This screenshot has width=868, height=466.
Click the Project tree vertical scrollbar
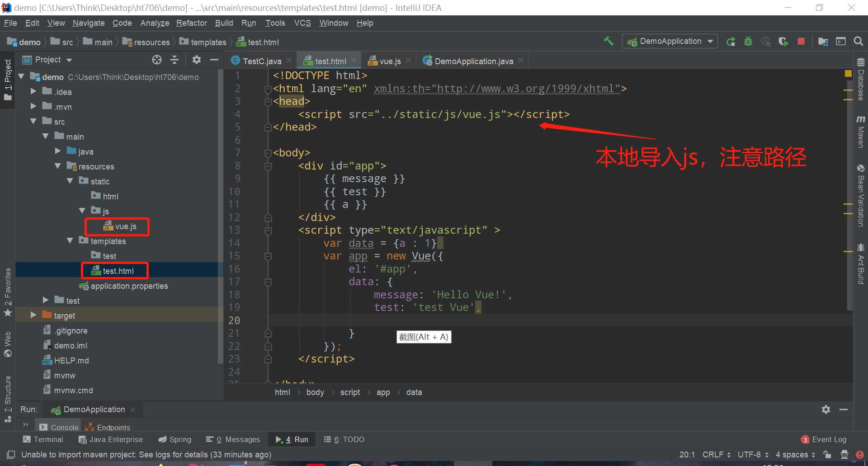pos(220,217)
